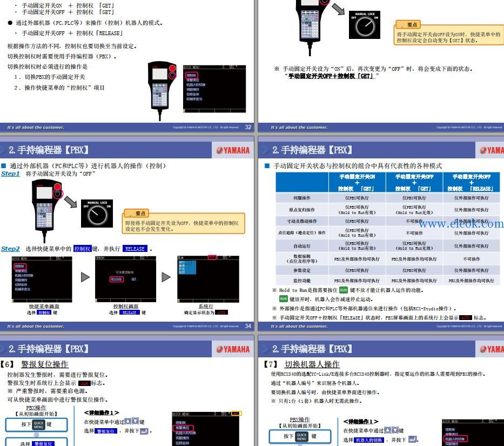
Task: Click the MANUAL LOCK dial in the top-right slide
Action: pos(365,25)
